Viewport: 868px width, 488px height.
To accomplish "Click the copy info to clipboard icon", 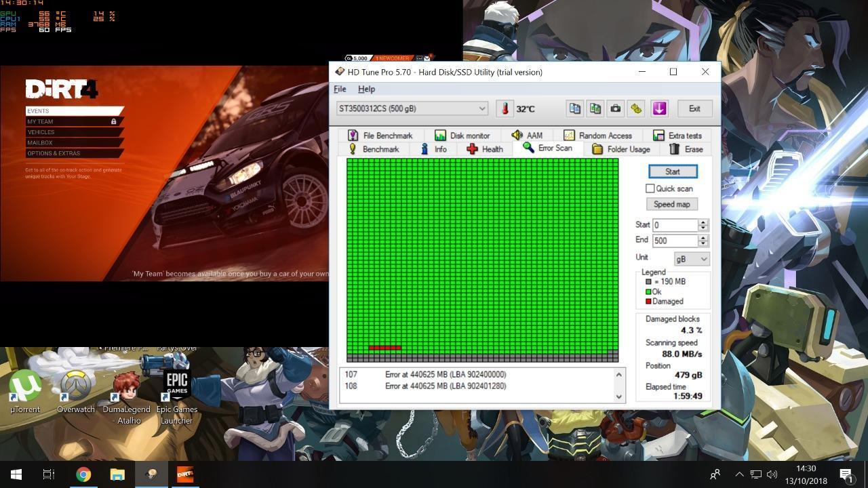I will [574, 108].
